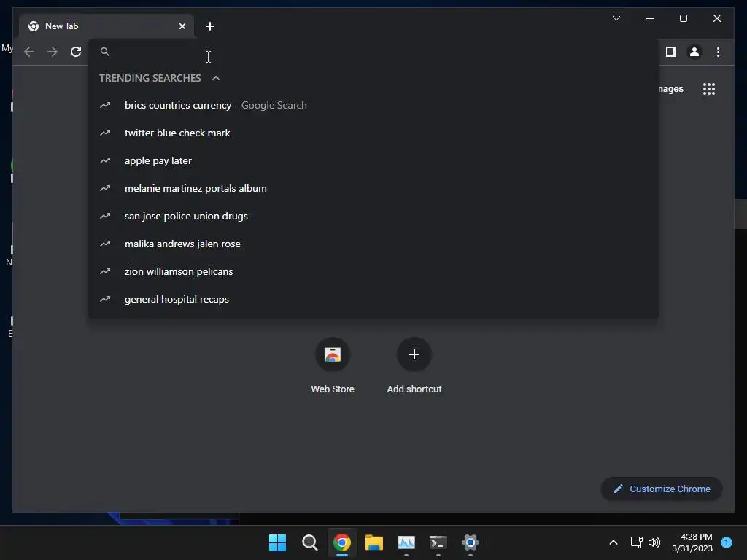Image resolution: width=747 pixels, height=560 pixels.
Task: Open the Images link
Action: point(671,89)
